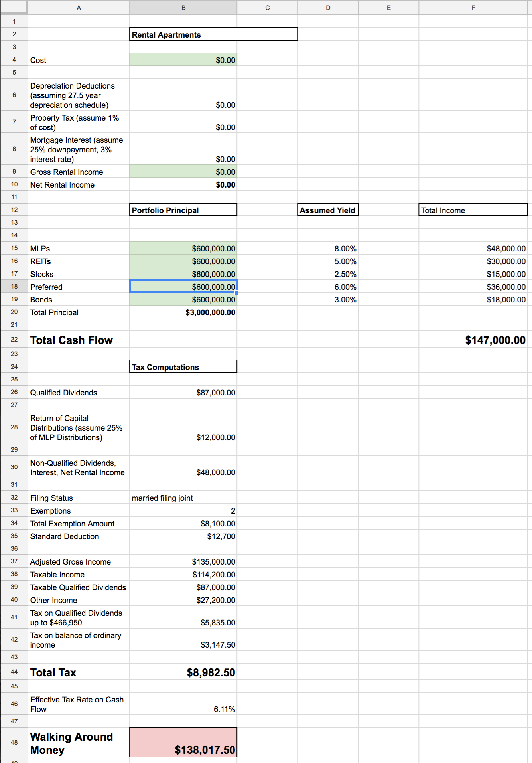Select Qualified Dividends $87,000.00 in row 26
Screen dimensions: 532x763
183,392
